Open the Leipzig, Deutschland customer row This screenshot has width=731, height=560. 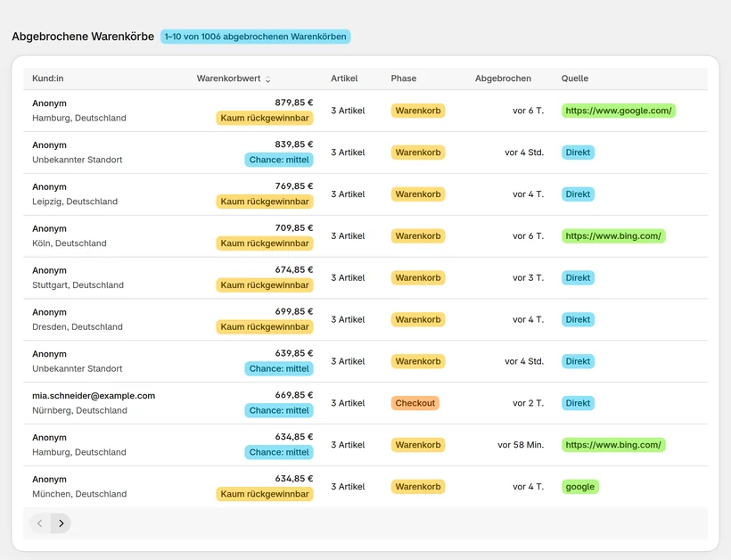click(365, 194)
